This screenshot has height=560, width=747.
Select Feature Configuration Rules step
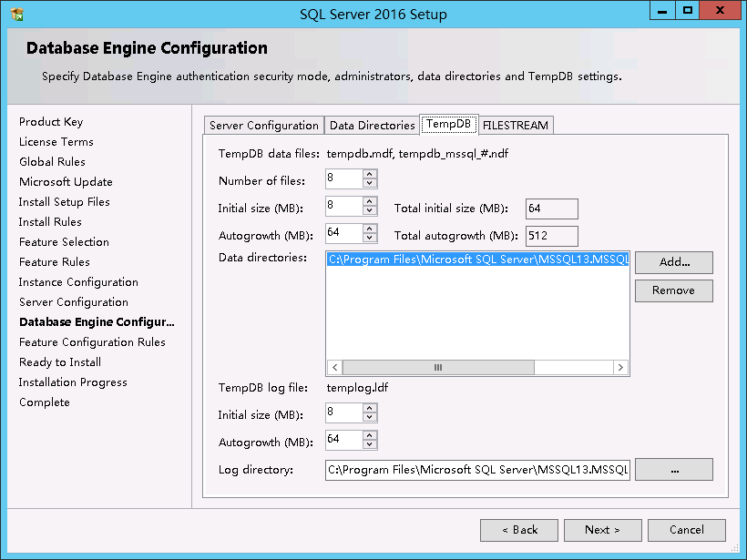(92, 342)
